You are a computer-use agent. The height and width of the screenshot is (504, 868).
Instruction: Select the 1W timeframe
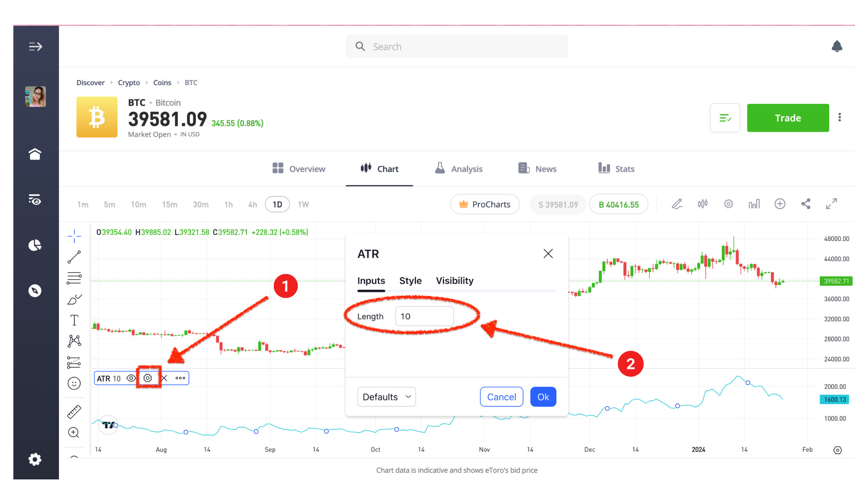[x=303, y=204]
